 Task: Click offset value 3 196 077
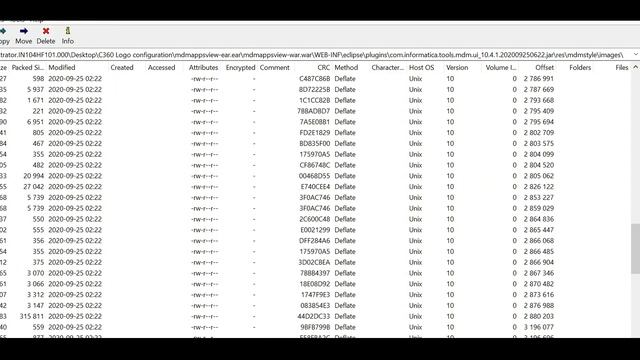point(539,327)
